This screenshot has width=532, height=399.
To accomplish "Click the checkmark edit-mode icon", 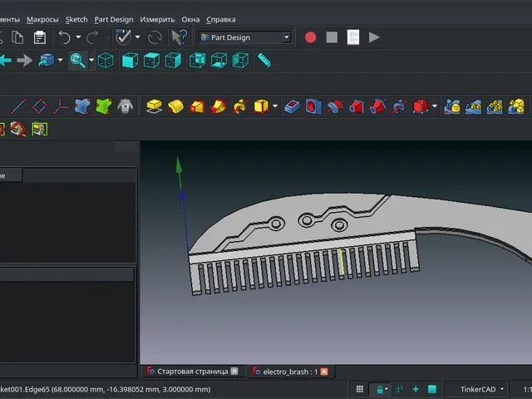I will click(x=124, y=37).
